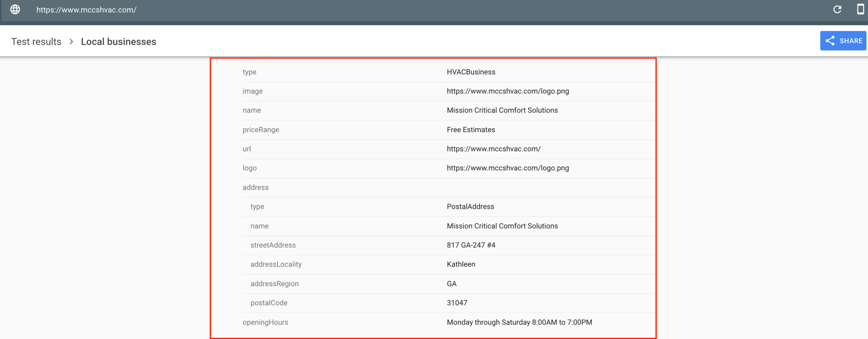The image size is (868, 339).
Task: Click the address name Mission Critical Comfort Solutions
Action: point(502,226)
